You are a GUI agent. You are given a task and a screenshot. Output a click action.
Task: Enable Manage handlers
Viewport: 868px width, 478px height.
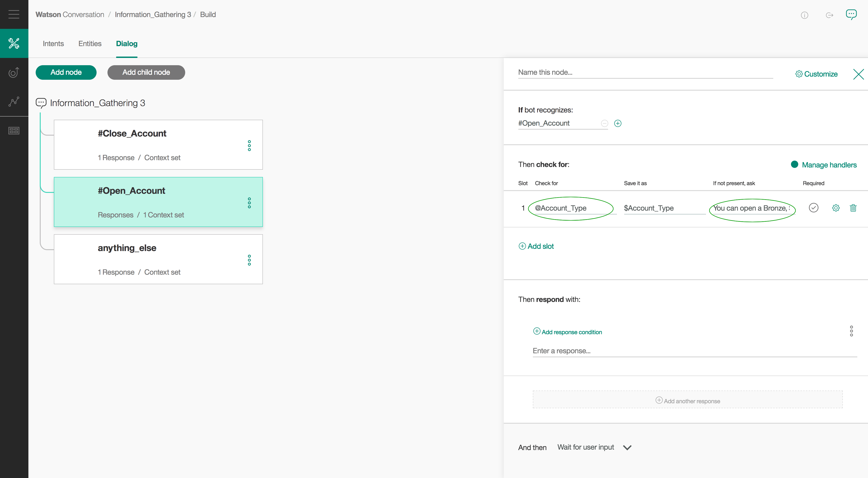coord(823,165)
